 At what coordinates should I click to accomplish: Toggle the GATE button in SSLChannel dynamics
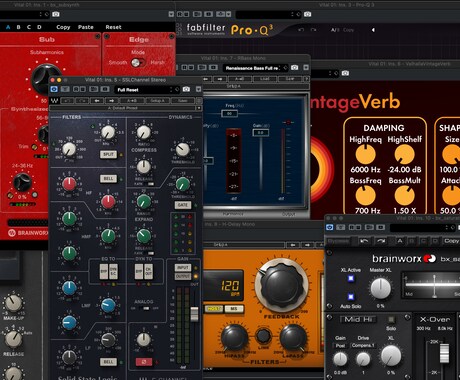pos(183,205)
